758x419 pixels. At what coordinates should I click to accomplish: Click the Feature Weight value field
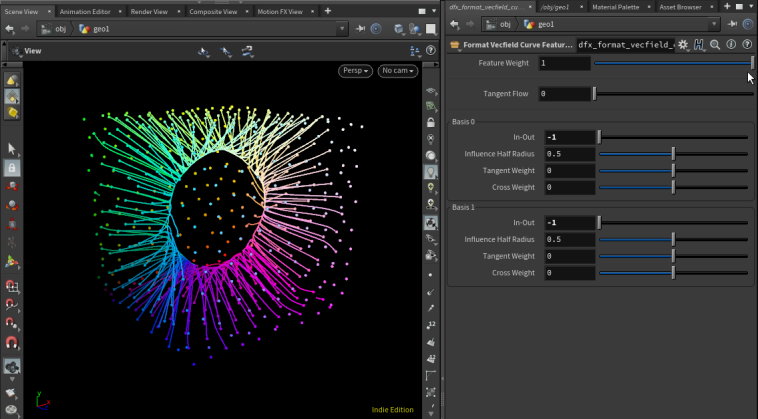point(563,63)
